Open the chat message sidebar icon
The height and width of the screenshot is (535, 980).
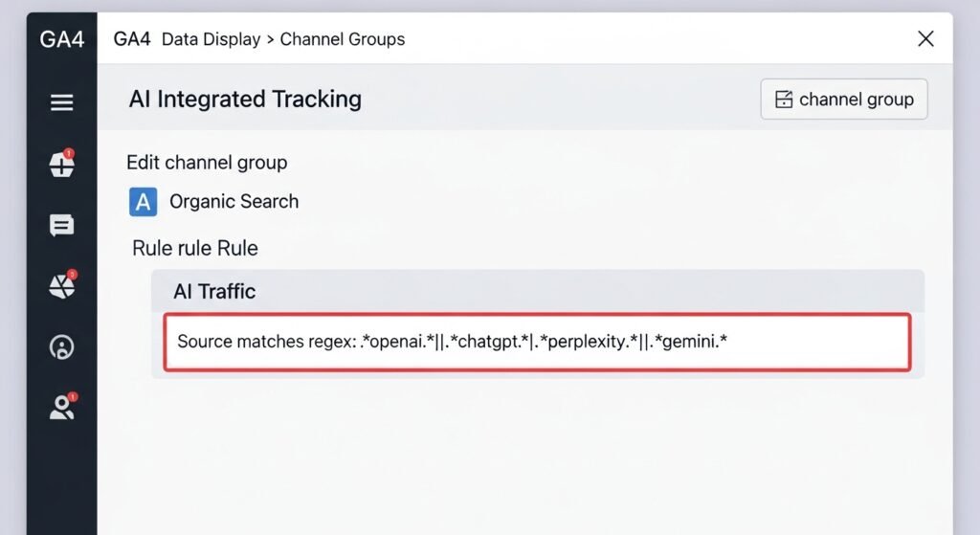(x=62, y=225)
